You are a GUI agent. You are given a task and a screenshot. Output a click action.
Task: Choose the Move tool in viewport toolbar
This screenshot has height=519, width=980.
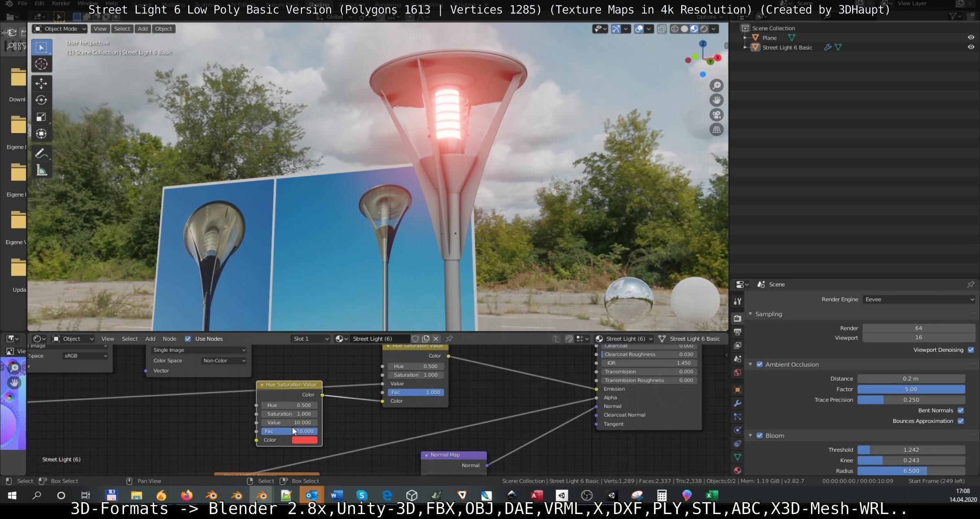[x=41, y=83]
